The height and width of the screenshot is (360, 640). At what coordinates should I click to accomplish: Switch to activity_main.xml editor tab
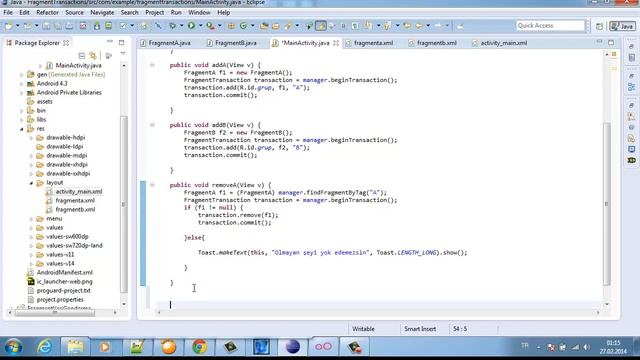500,43
